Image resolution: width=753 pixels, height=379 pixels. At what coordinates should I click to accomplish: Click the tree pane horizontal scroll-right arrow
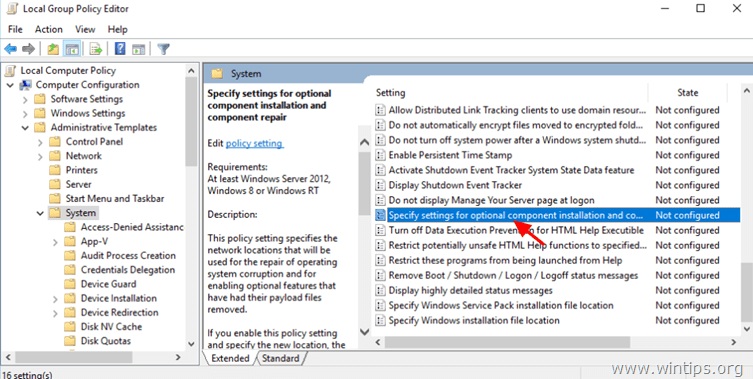[178, 357]
